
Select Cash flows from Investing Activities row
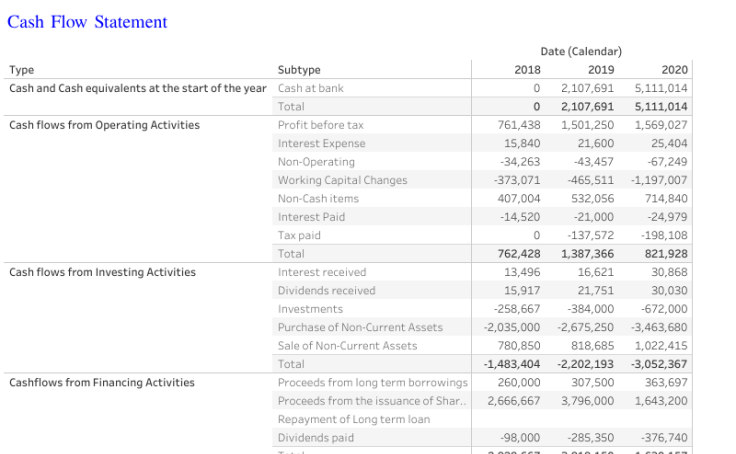pos(102,272)
